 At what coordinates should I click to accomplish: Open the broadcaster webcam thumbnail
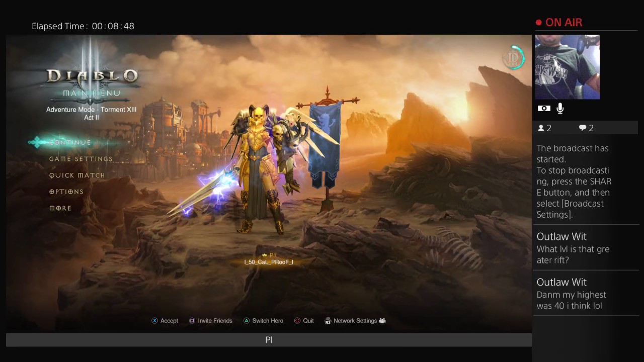click(568, 67)
